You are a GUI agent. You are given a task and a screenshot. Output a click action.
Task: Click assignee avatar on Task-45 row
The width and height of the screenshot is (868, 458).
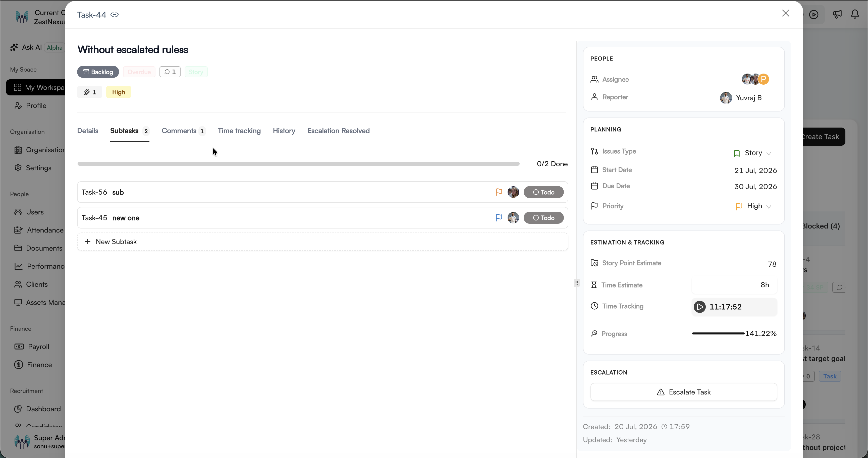513,218
